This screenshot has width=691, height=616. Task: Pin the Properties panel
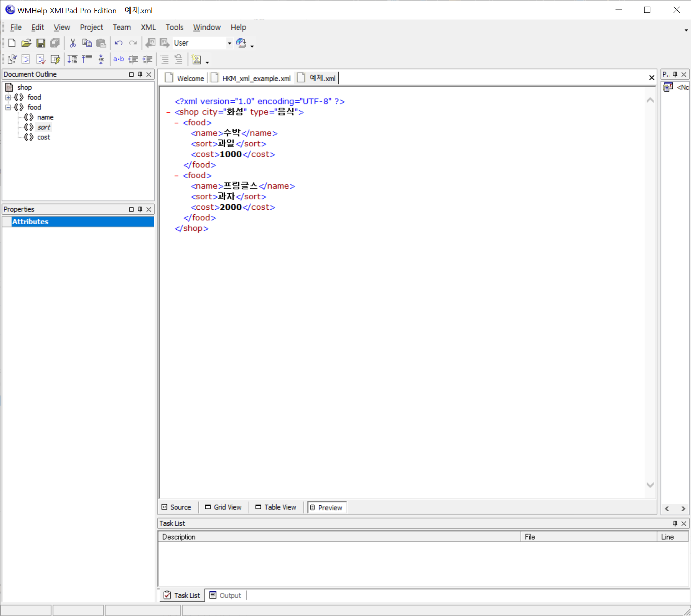coord(140,209)
